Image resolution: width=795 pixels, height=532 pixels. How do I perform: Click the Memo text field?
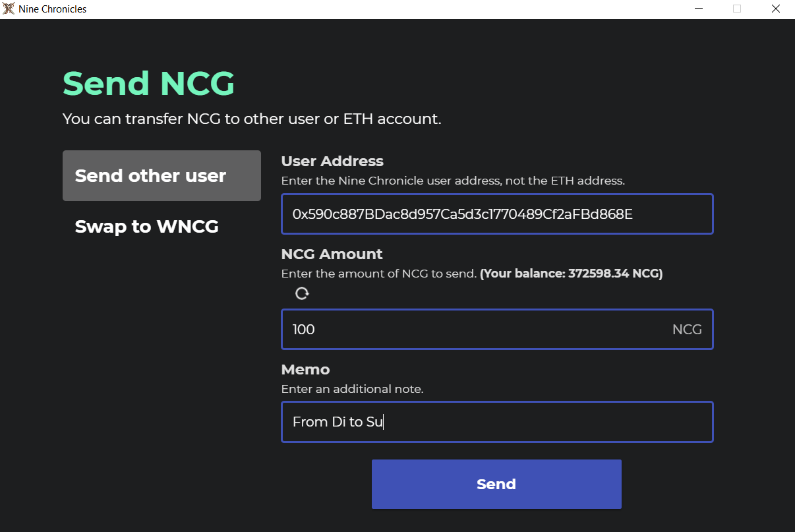[497, 422]
